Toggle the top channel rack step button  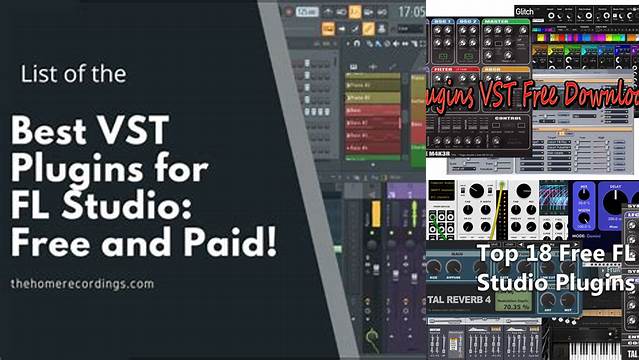point(307,64)
